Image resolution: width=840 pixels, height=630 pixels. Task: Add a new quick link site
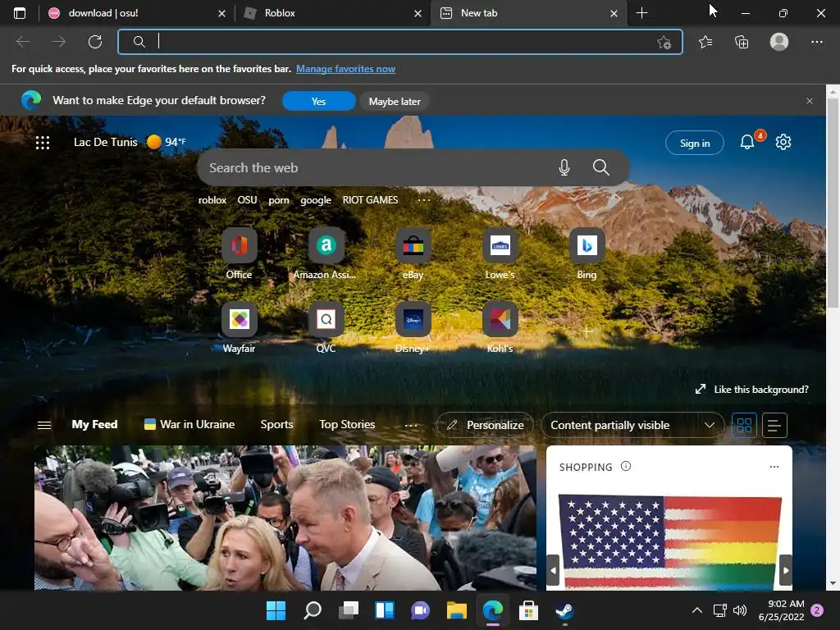(x=587, y=331)
